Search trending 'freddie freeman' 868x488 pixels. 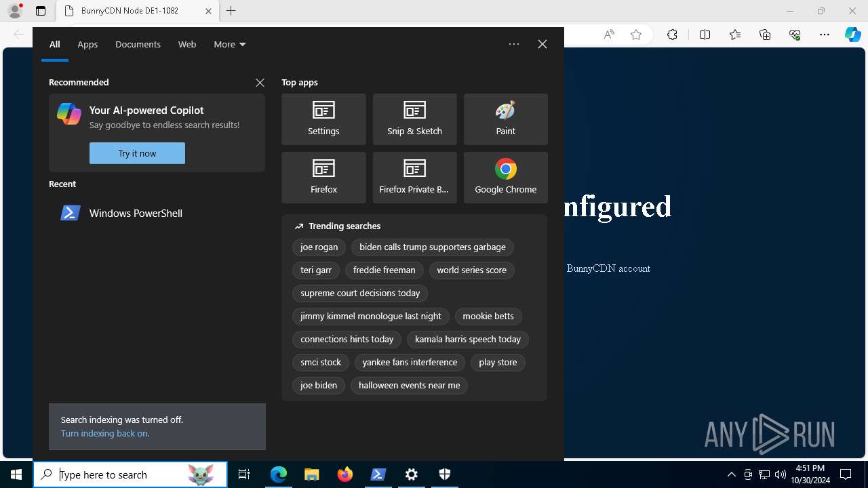pos(384,270)
